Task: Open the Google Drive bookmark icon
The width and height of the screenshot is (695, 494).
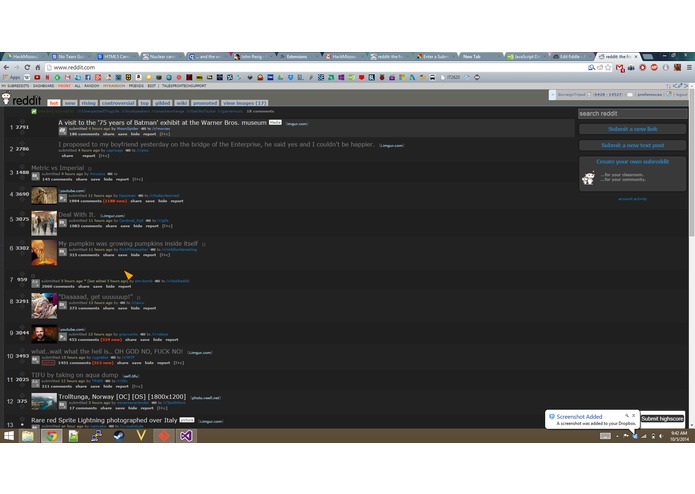Action: pos(280,78)
